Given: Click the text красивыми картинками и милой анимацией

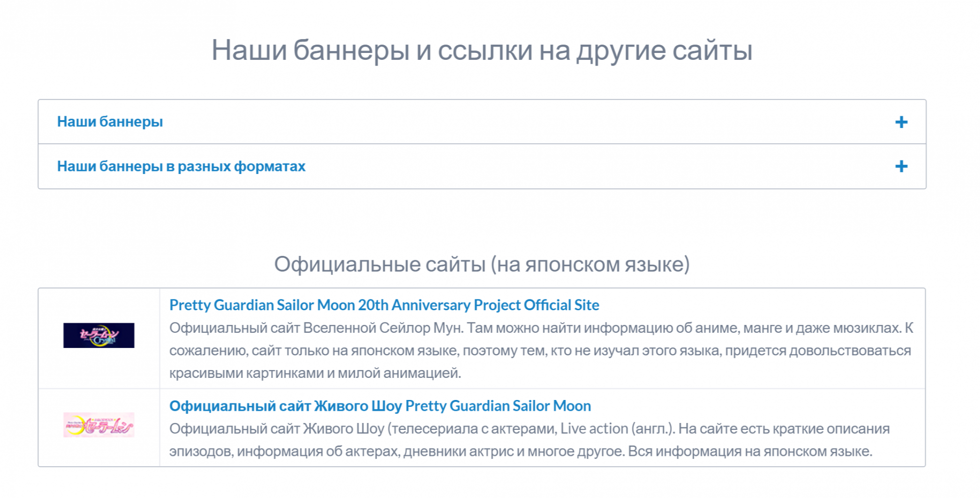Looking at the screenshot, I should 315,373.
